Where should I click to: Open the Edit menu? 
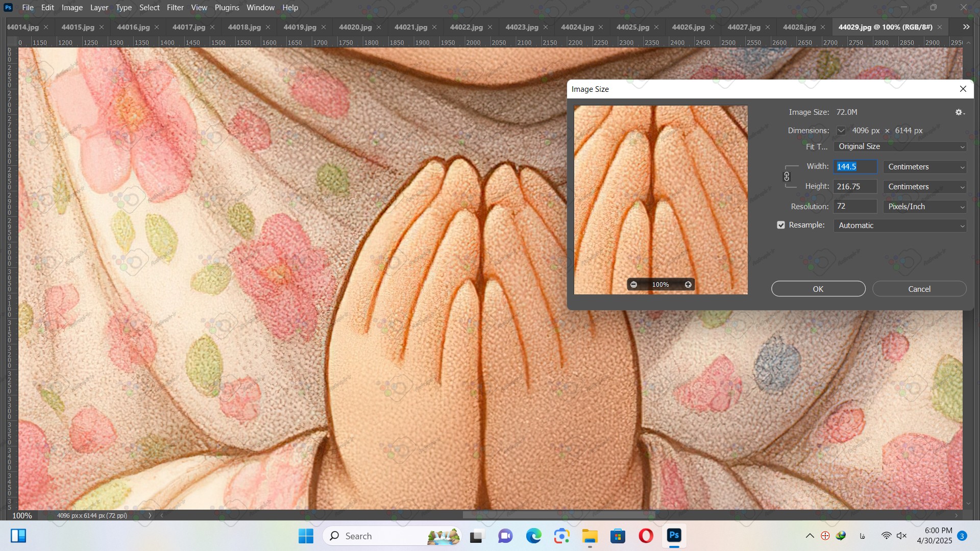click(47, 8)
